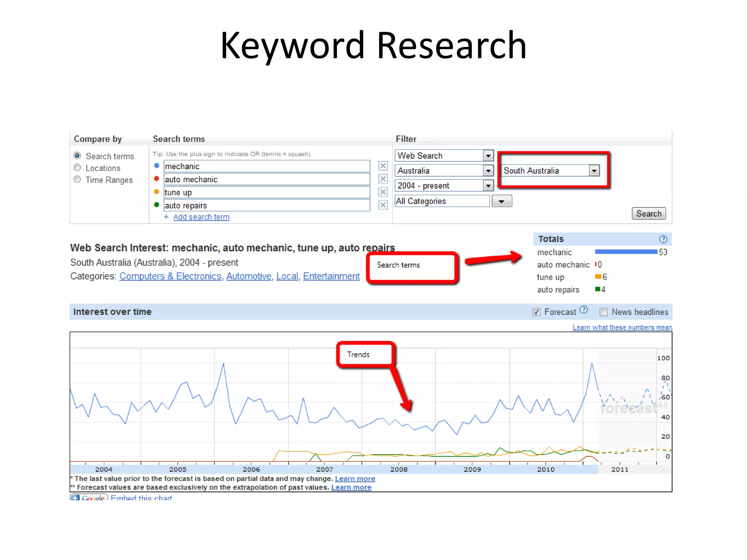
Task: Click the Forecast help question mark icon
Action: click(x=584, y=310)
